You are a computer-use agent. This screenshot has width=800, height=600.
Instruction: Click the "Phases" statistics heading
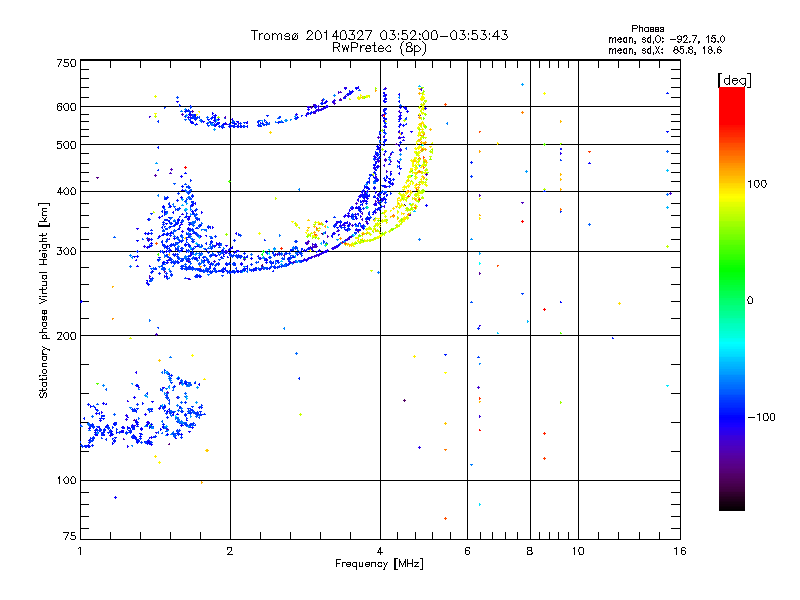(647, 29)
